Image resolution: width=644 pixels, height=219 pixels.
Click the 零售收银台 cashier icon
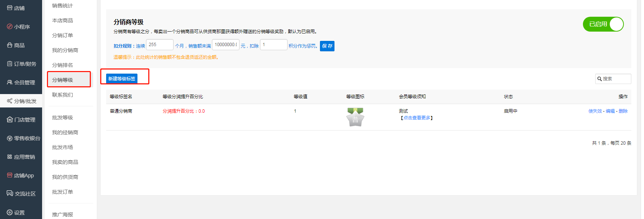click(10, 138)
